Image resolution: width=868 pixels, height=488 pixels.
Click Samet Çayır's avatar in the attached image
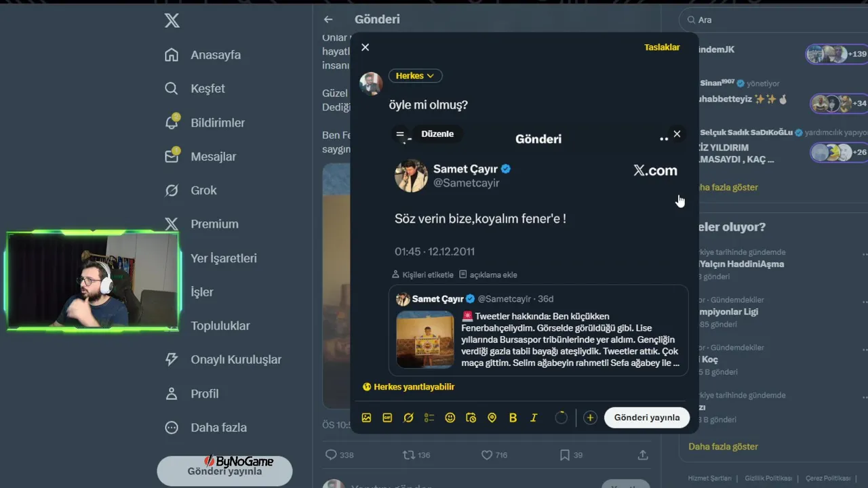[x=411, y=176]
